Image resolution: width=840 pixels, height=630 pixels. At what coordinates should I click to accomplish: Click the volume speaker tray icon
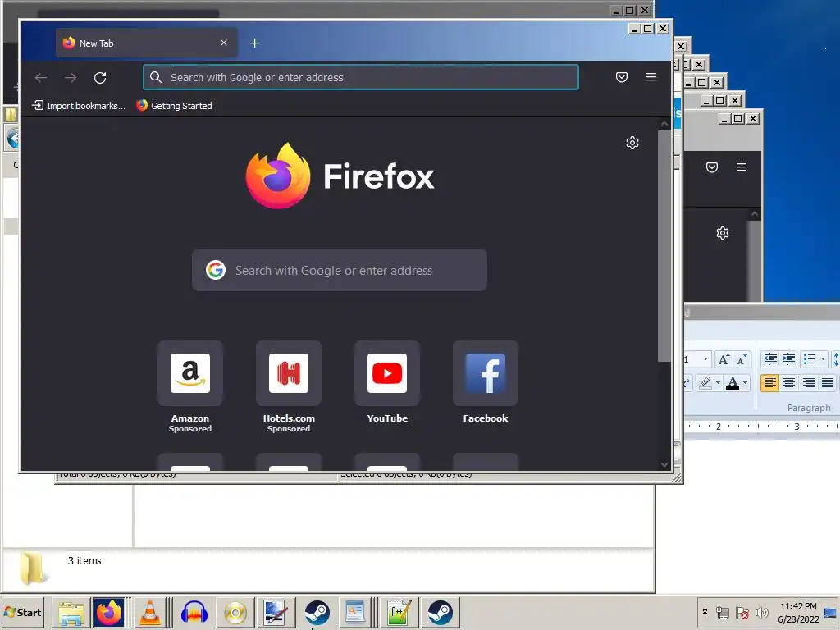(761, 612)
